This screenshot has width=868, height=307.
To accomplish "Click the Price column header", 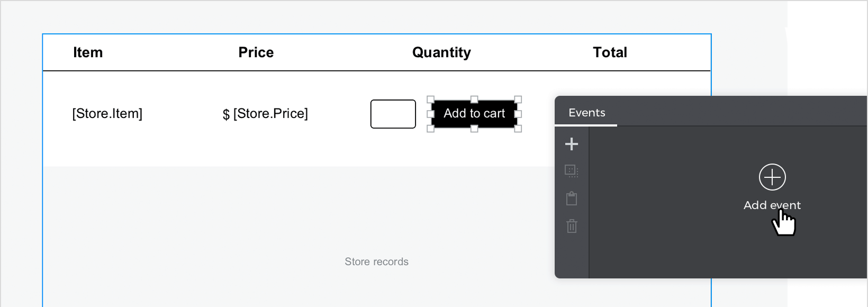I will coord(256,52).
